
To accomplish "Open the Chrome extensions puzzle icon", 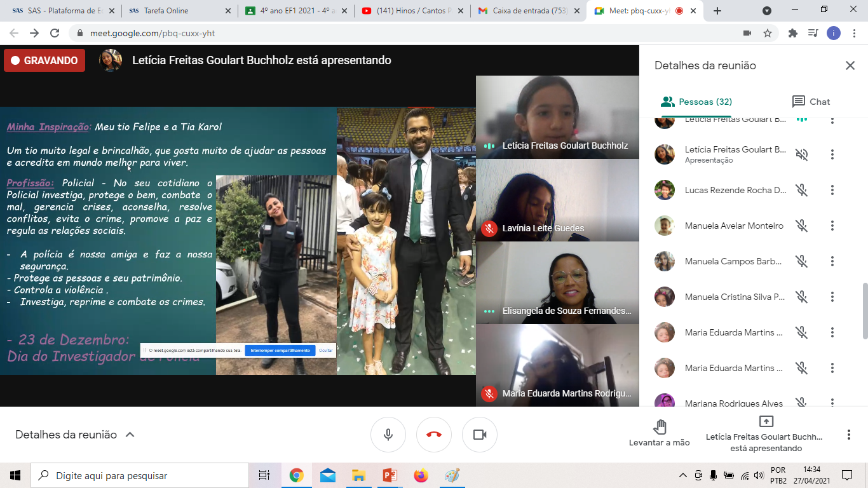I will tap(792, 33).
